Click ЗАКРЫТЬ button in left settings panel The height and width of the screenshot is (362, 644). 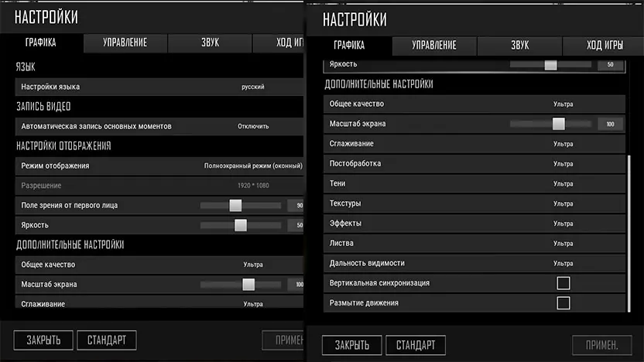pyautogui.click(x=43, y=340)
